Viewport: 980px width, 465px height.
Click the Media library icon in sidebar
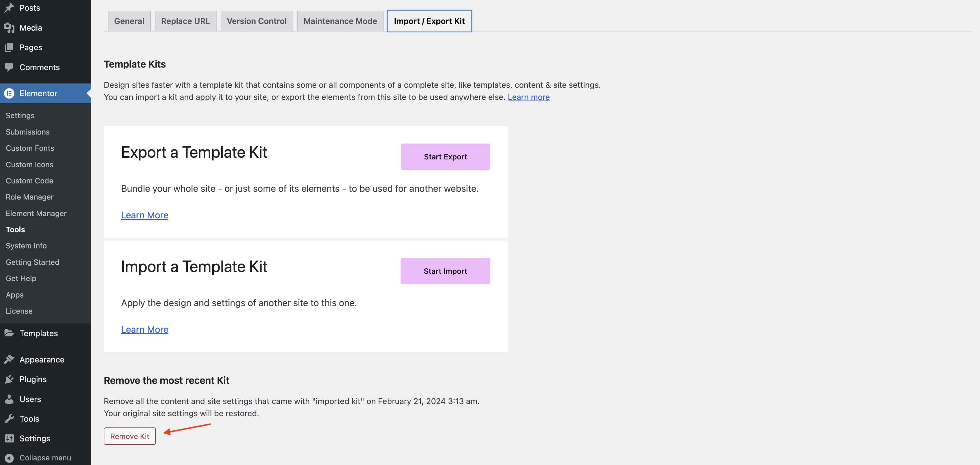(9, 27)
